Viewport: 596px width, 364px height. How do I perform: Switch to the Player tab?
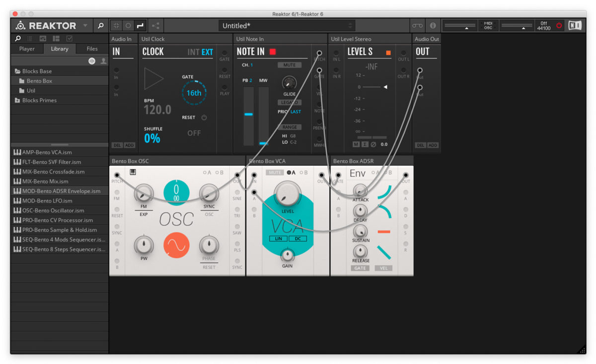tap(27, 49)
